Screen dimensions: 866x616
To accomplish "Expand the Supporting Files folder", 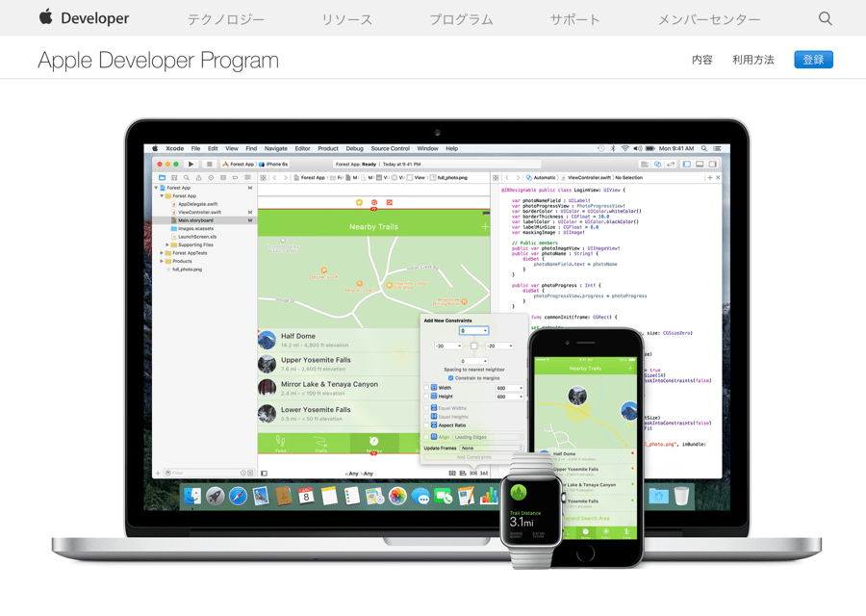I will click(167, 244).
